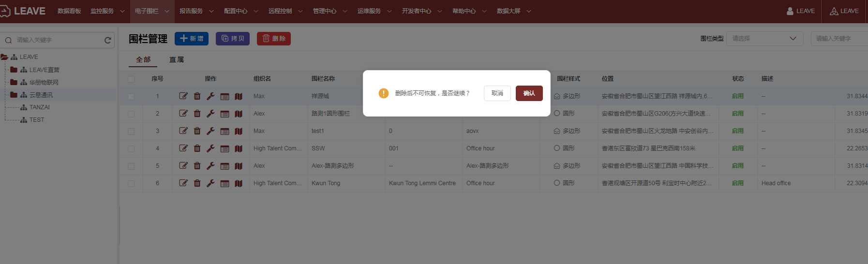Check the checkbox for row 6
This screenshot has width=868, height=264.
coord(131,184)
